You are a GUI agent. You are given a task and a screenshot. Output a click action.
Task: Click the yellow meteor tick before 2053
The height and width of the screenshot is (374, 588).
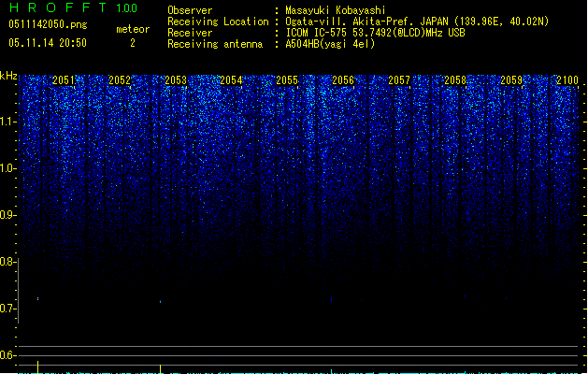(161, 368)
